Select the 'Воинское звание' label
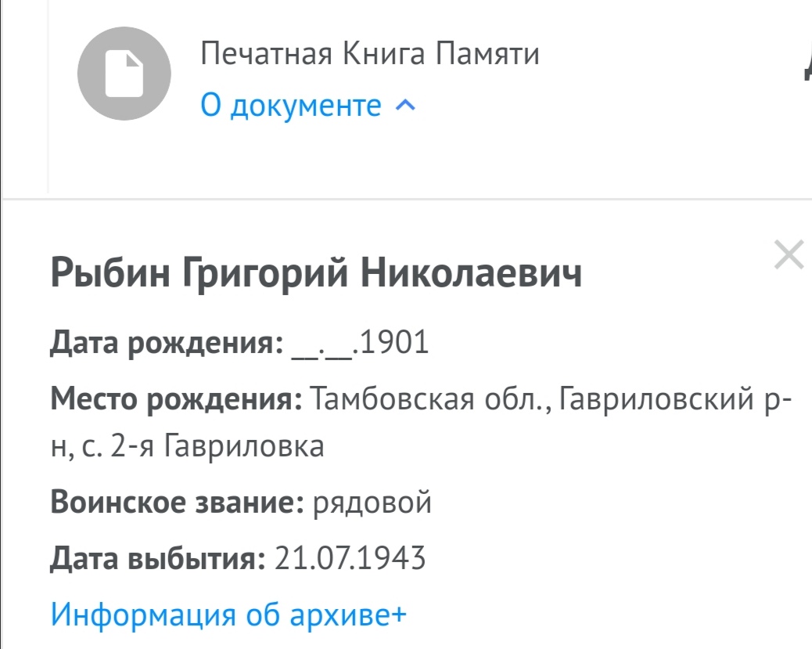This screenshot has width=812, height=649. (177, 502)
